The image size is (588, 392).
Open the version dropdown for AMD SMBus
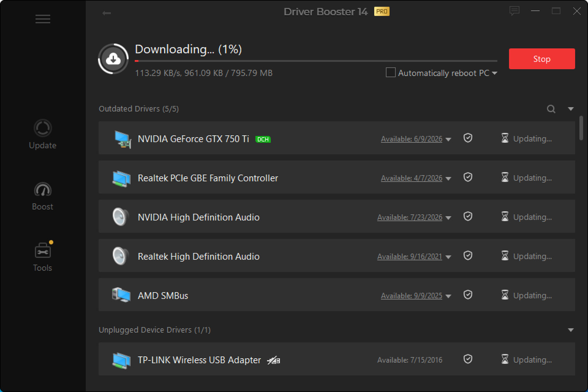pos(448,296)
